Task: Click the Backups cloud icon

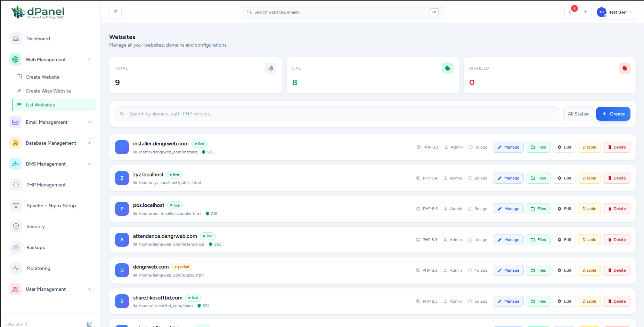Action: click(16, 247)
